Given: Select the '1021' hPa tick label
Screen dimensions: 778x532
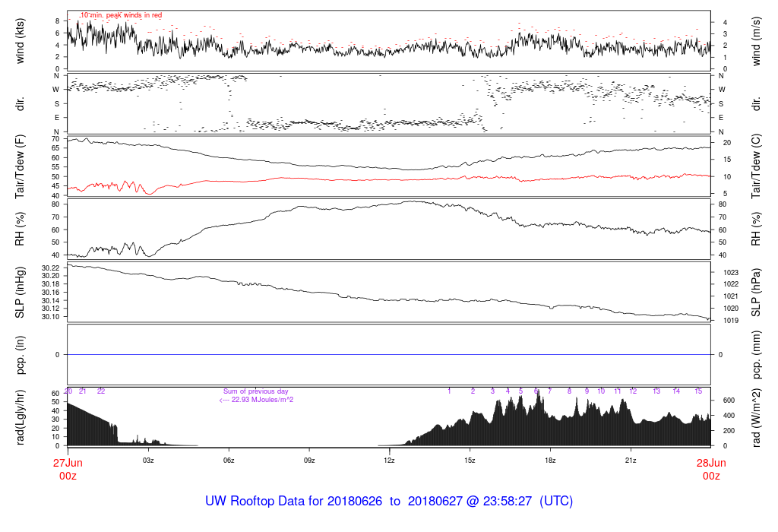Looking at the screenshot, I should tap(731, 296).
